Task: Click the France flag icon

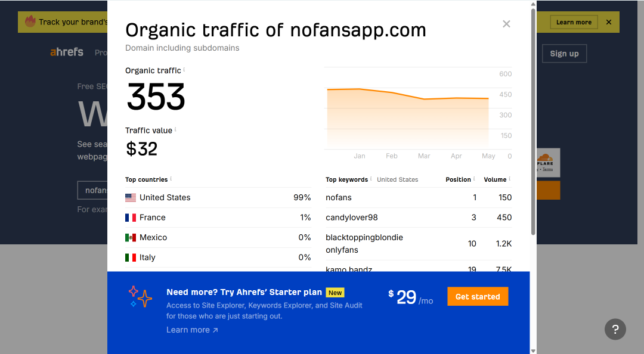Action: tap(131, 218)
